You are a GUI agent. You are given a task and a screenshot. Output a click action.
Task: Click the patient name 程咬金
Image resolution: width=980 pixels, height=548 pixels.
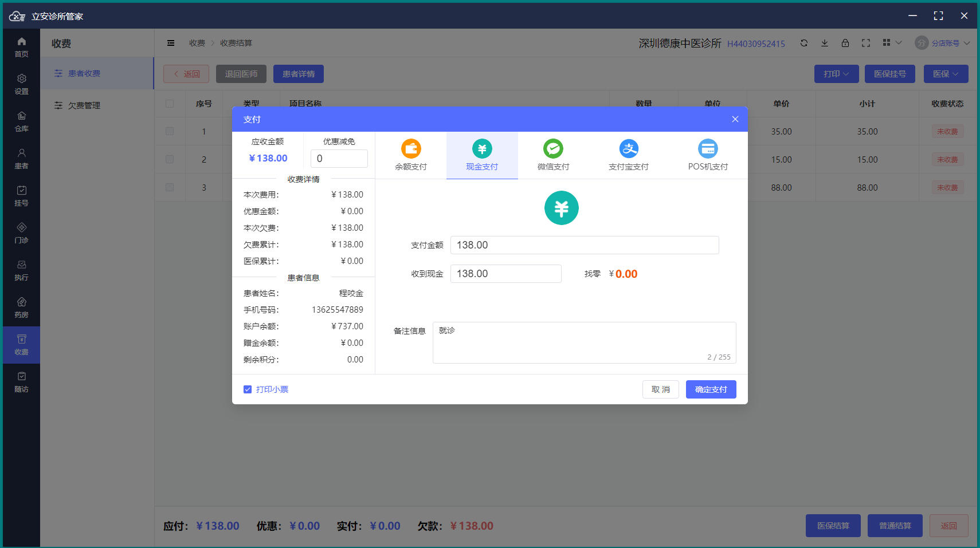pos(351,293)
